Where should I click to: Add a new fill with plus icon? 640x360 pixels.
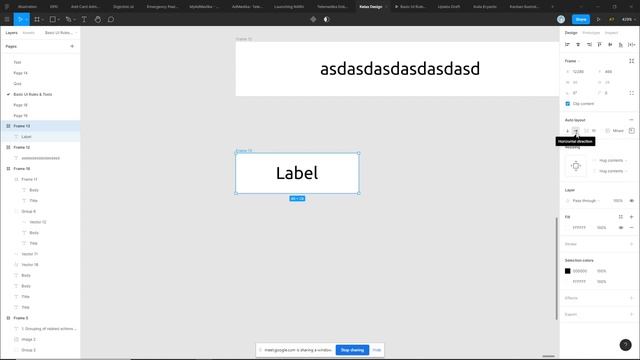click(631, 217)
